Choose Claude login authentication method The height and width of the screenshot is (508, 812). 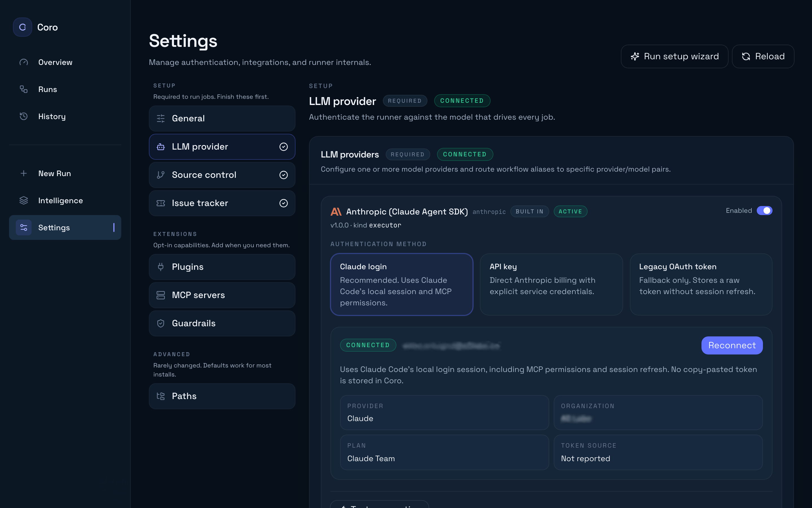point(402,284)
